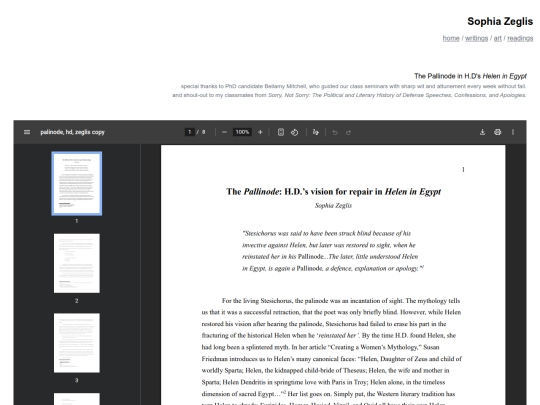Click the 'Sophia Zeglis' author line in PDF
This screenshot has height=405, width=540.
pyautogui.click(x=333, y=206)
